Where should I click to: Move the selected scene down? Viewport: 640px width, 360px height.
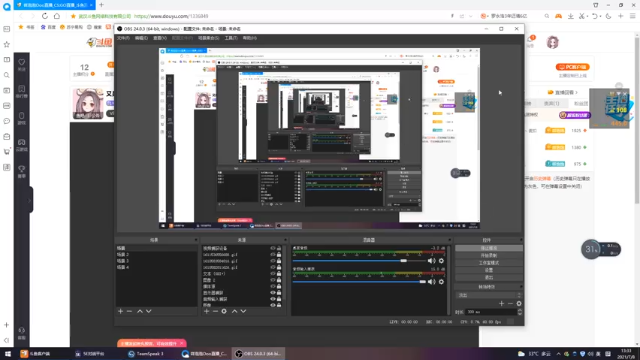[149, 311]
